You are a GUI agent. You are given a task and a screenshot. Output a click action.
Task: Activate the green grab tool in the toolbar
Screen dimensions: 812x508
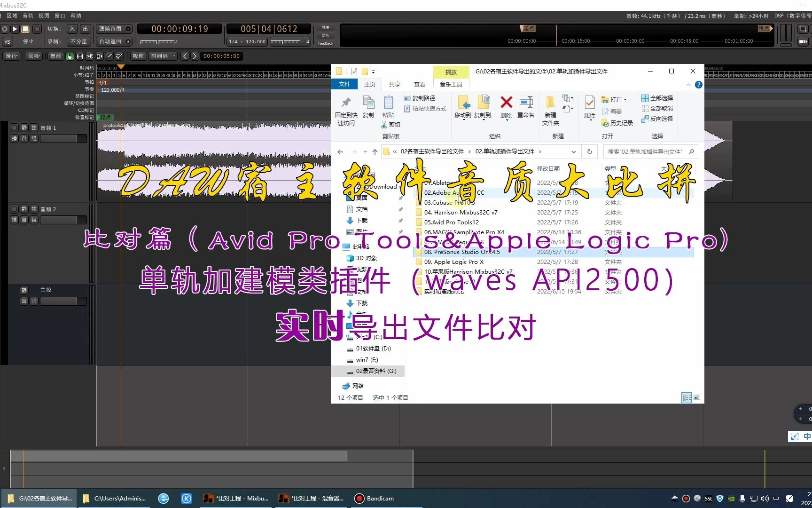click(70, 56)
